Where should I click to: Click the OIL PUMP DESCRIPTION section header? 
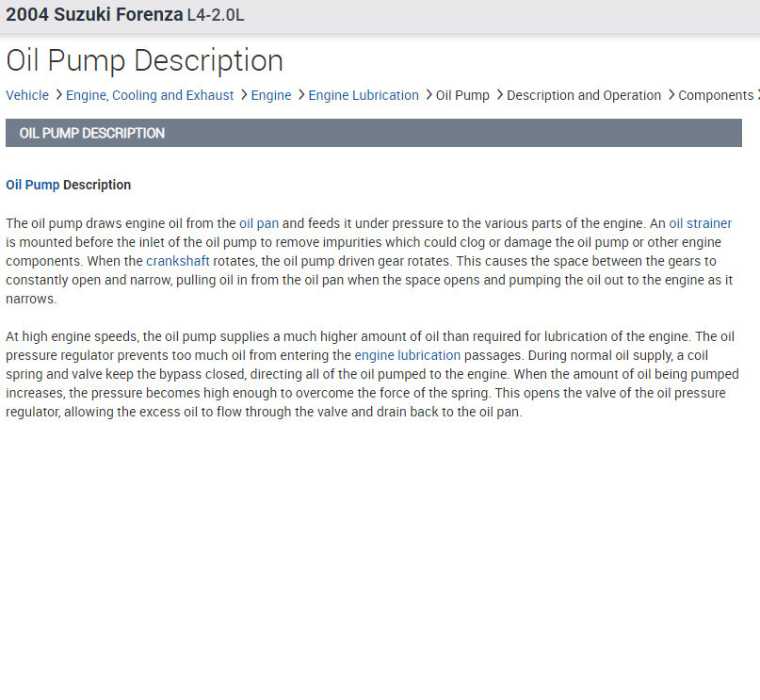(x=374, y=133)
